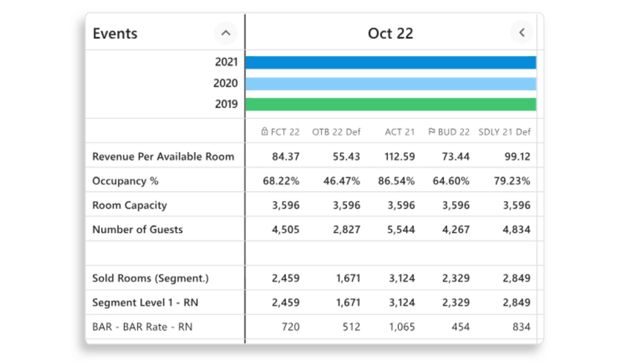
Task: Click Sold Rooms SDLY value 2,849
Action: [517, 278]
